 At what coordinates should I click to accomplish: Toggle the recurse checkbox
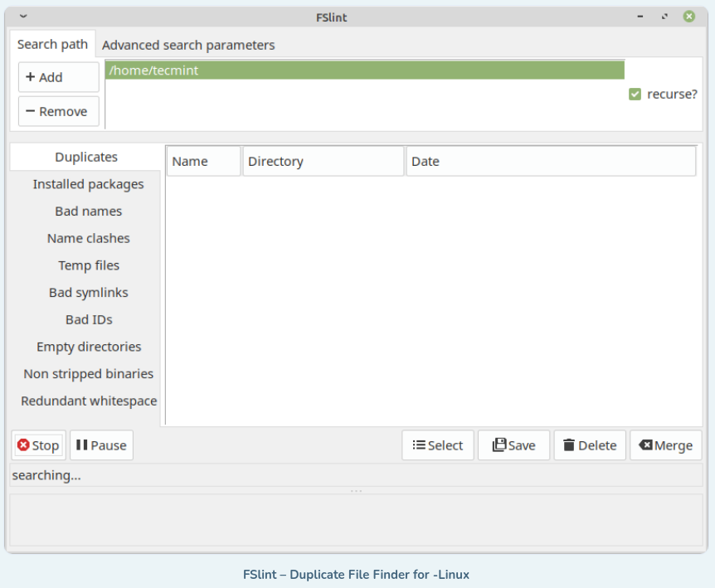click(x=635, y=95)
